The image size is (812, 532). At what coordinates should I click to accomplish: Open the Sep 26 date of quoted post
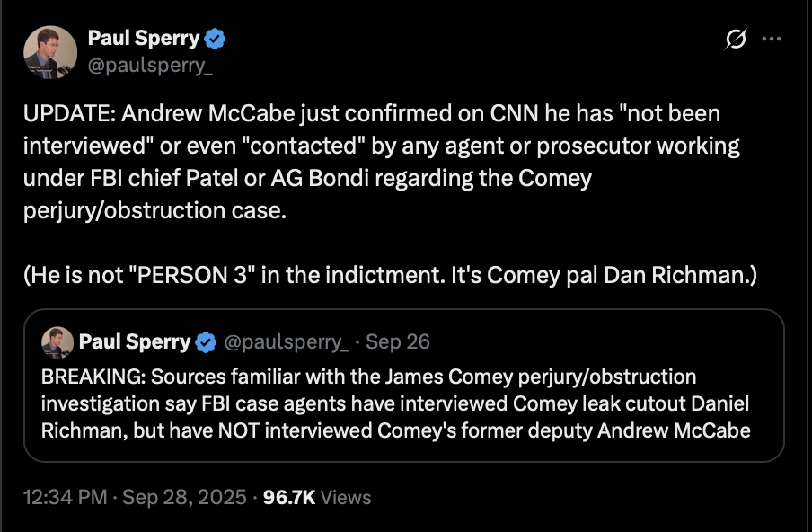click(x=398, y=341)
